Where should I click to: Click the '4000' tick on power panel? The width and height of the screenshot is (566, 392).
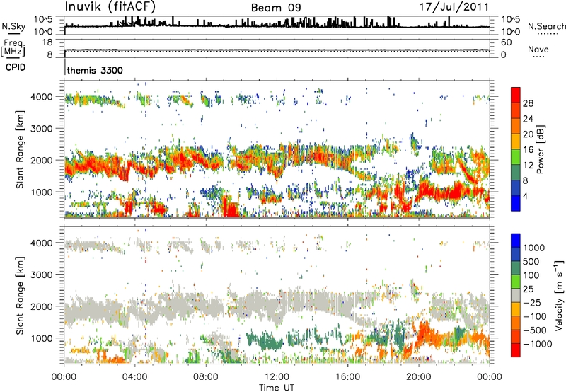click(42, 97)
